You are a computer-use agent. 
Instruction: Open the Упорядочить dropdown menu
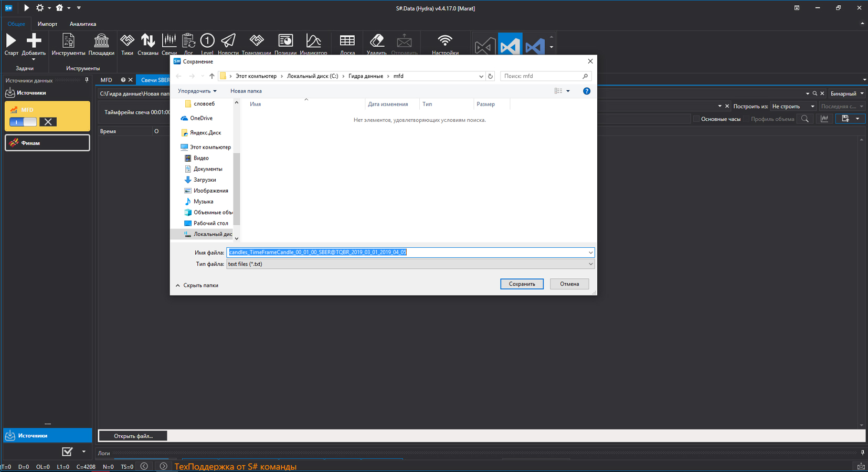[x=197, y=91]
